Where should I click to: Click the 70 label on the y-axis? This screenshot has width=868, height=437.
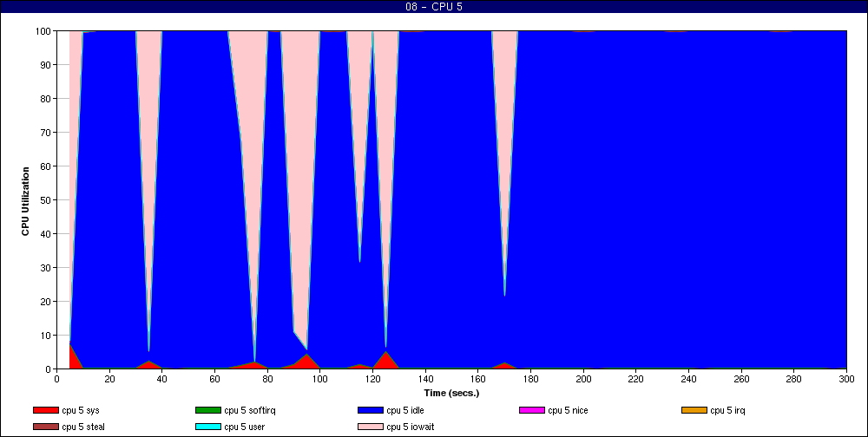coord(47,132)
